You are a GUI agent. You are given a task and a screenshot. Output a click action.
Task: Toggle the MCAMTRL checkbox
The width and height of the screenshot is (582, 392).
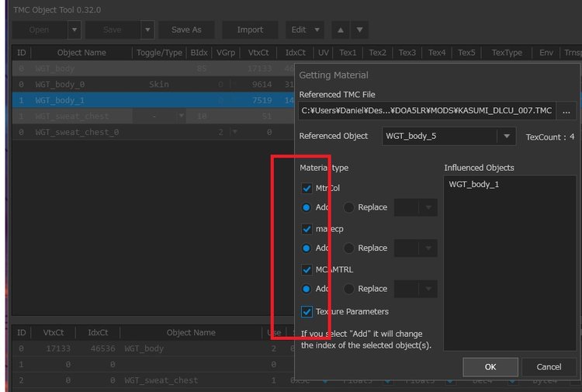(x=307, y=269)
